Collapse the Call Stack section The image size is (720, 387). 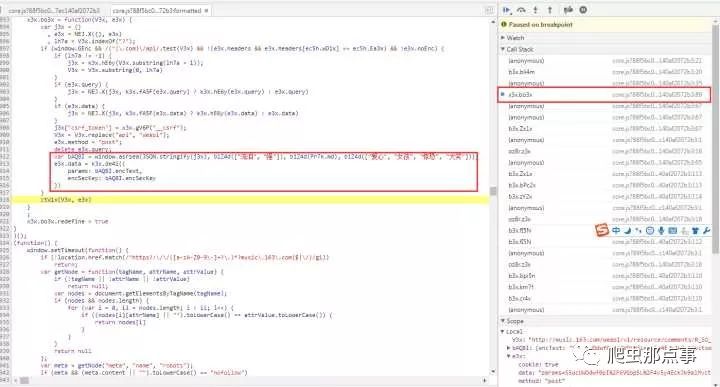(x=518, y=49)
